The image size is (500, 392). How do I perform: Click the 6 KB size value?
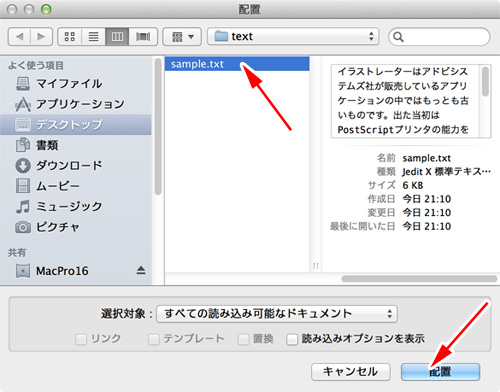[x=413, y=185]
